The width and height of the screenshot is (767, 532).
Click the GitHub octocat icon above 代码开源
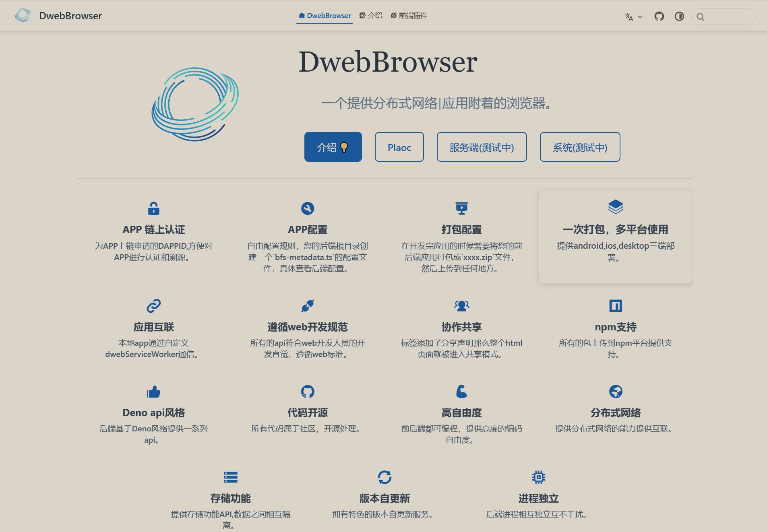[307, 391]
